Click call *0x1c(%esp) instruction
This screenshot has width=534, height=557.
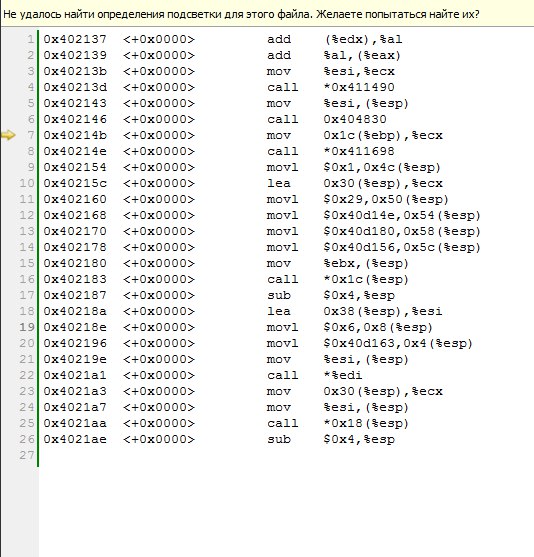click(x=338, y=279)
